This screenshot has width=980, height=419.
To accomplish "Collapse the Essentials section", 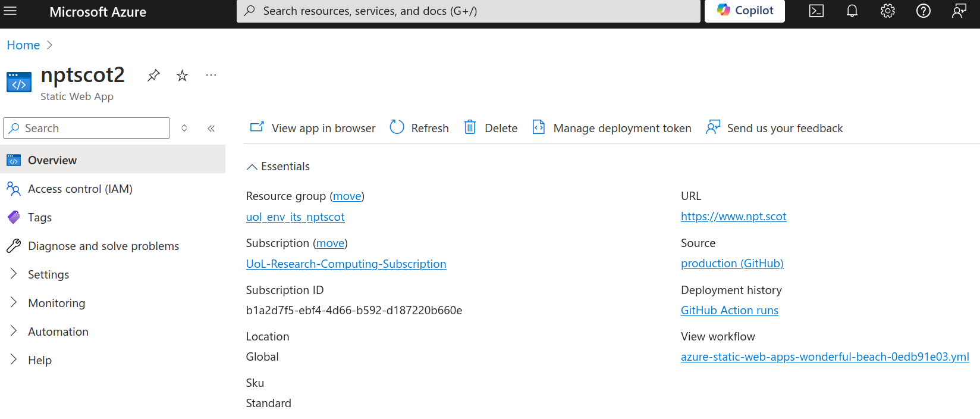I will [x=252, y=167].
